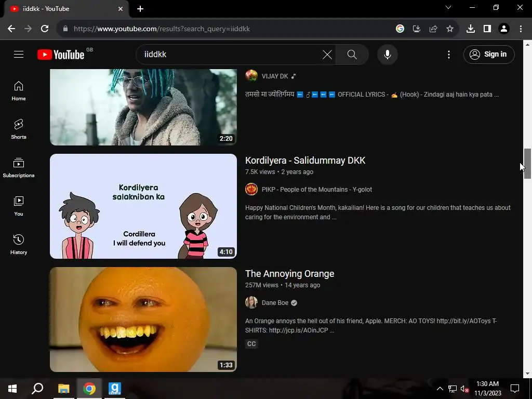Open Home in the sidebar

click(19, 91)
